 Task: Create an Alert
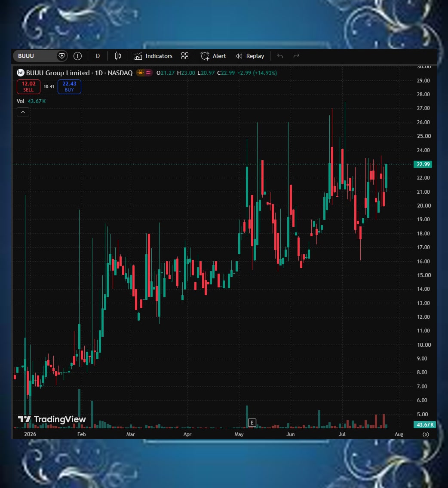(x=213, y=56)
